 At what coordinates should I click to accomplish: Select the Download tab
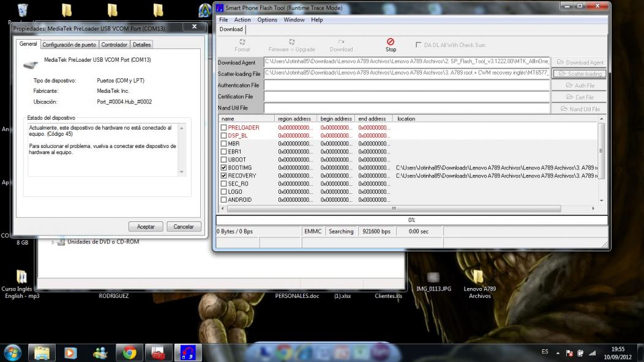pos(231,29)
